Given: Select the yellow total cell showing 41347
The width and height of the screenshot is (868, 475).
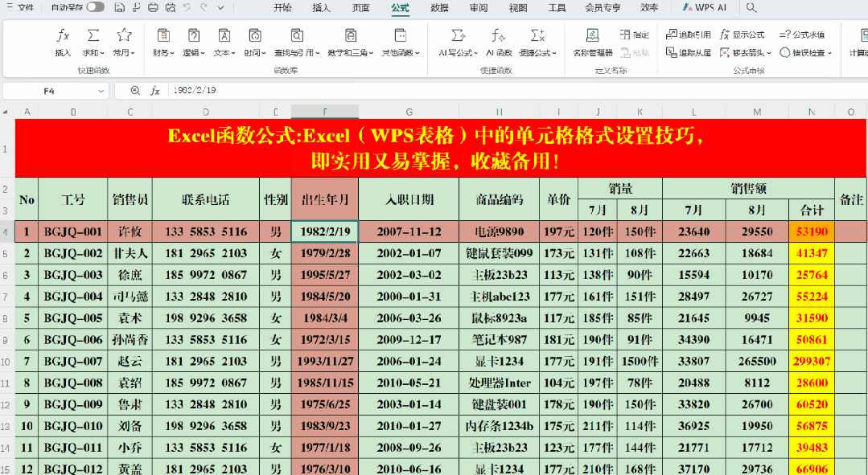Looking at the screenshot, I should (812, 253).
